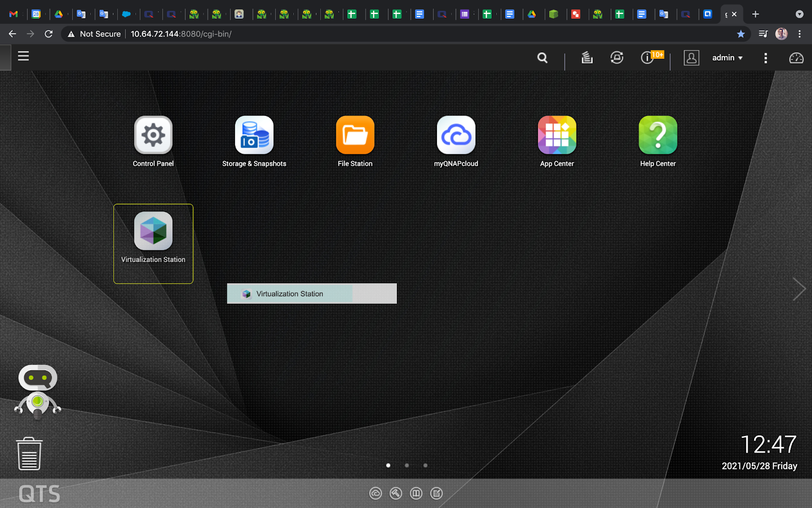Focus the browser address bar URL
The width and height of the screenshot is (812, 508).
181,34
